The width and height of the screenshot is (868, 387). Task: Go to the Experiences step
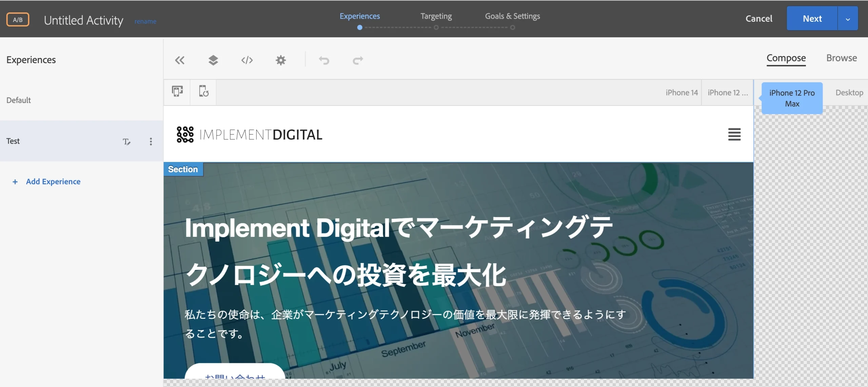[360, 16]
